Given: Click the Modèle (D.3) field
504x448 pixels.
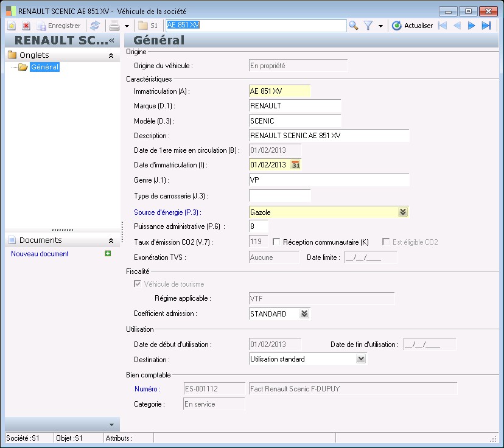Looking at the screenshot, I should tap(295, 121).
